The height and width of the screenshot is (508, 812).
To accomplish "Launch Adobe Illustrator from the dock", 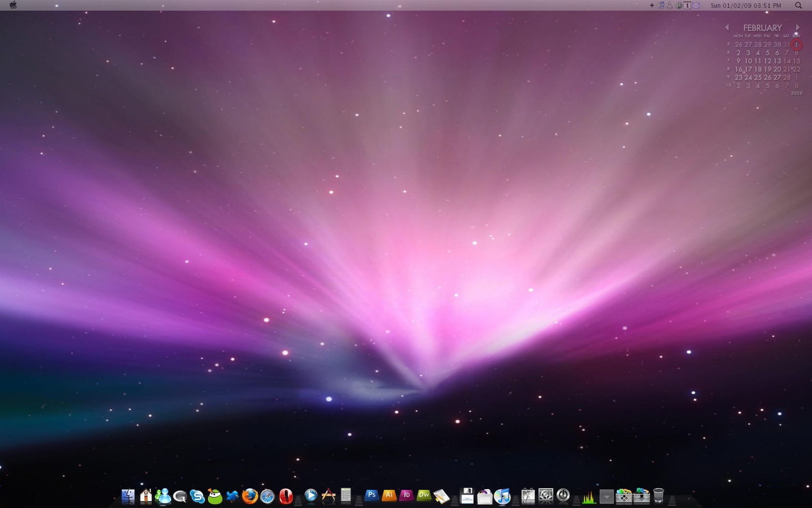I will tap(389, 495).
